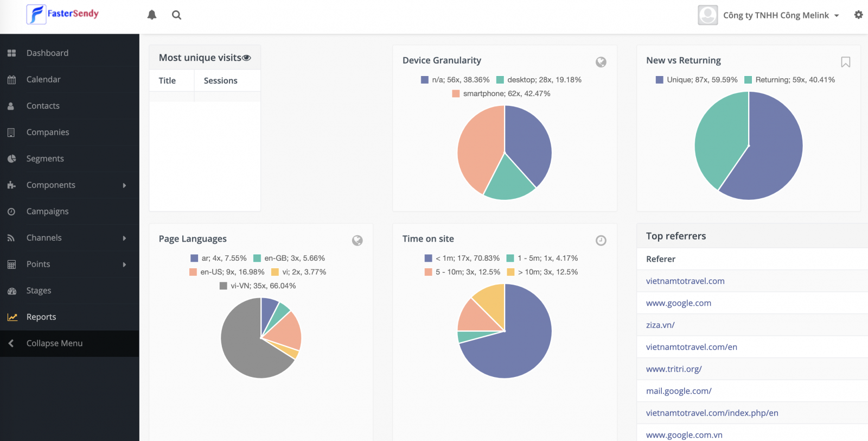Screen dimensions: 868x441
Task: Open the www.tritri.org/ referrer link
Action: [x=674, y=369]
